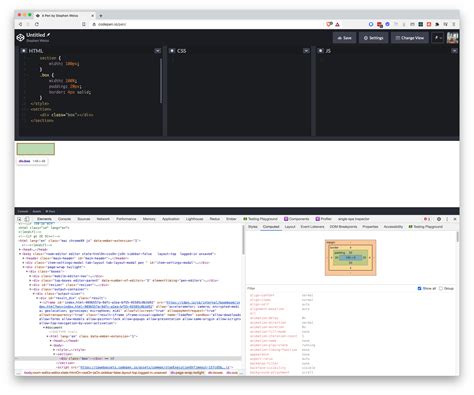
Task: Switch to the Sources DevTools tab
Action: click(84, 219)
